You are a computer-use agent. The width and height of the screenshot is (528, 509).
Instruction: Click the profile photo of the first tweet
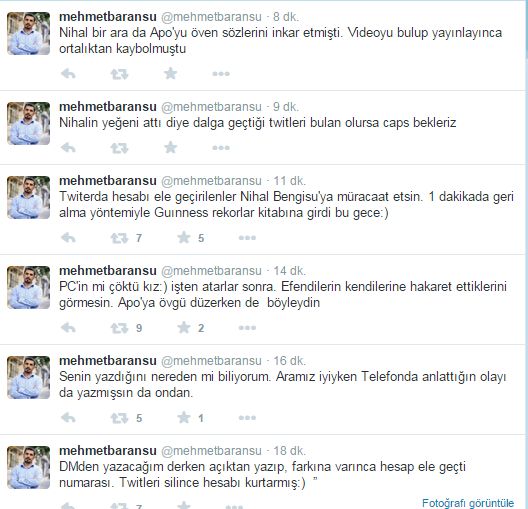click(29, 33)
